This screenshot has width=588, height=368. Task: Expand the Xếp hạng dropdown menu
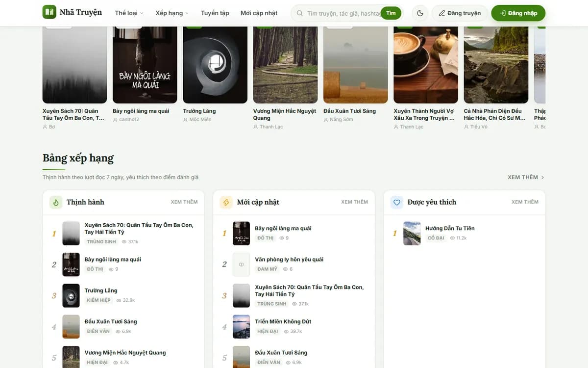[x=172, y=13]
